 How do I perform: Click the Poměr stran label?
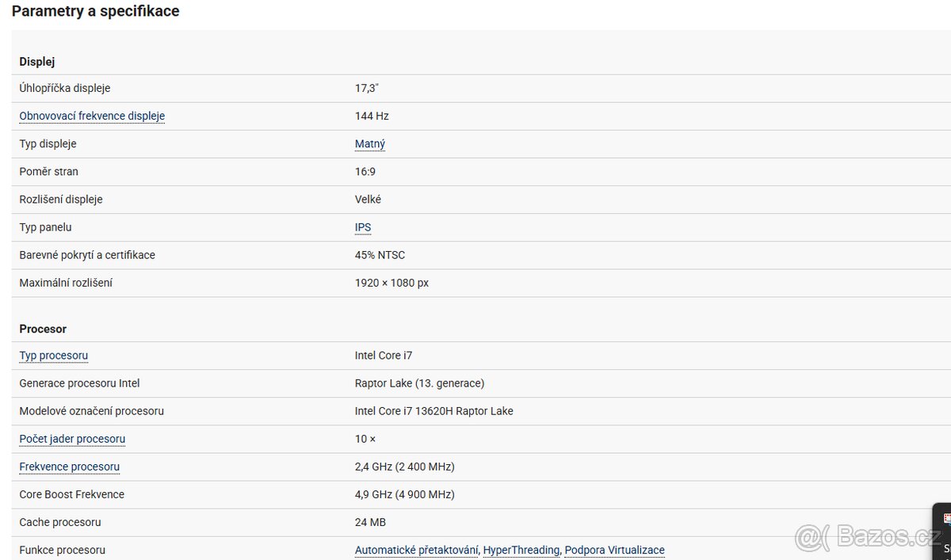[x=49, y=171]
